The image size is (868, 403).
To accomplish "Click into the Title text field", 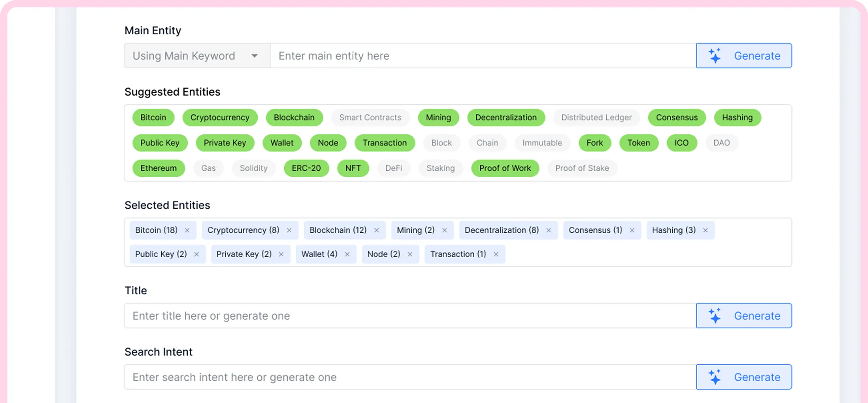I will point(409,316).
